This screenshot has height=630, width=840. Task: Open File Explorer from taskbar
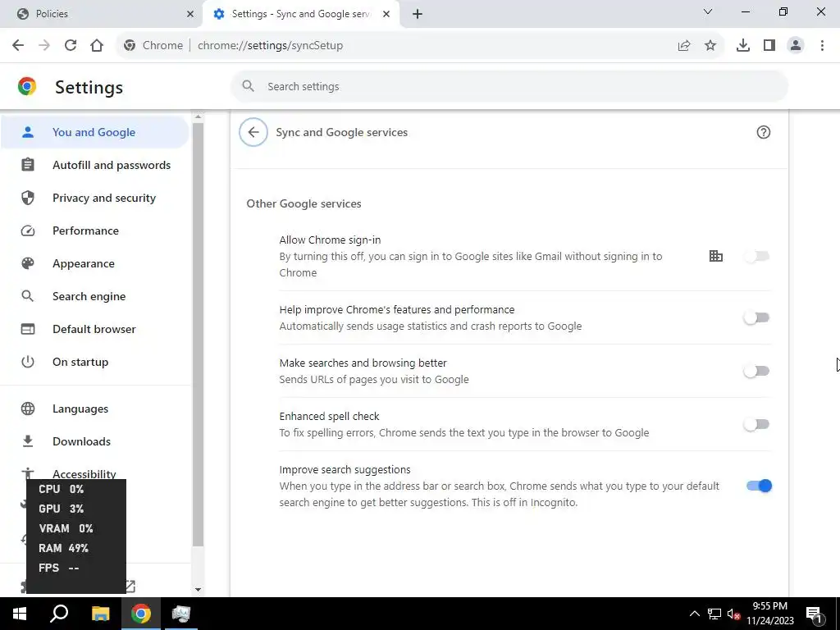click(x=100, y=614)
